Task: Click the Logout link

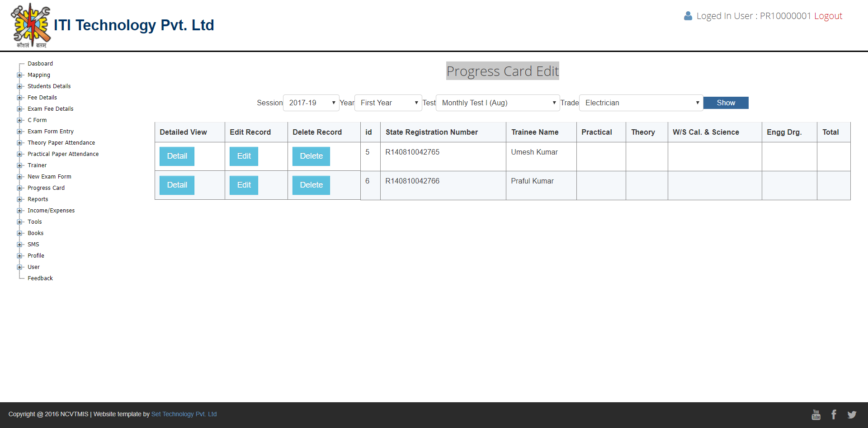Action: 828,16
